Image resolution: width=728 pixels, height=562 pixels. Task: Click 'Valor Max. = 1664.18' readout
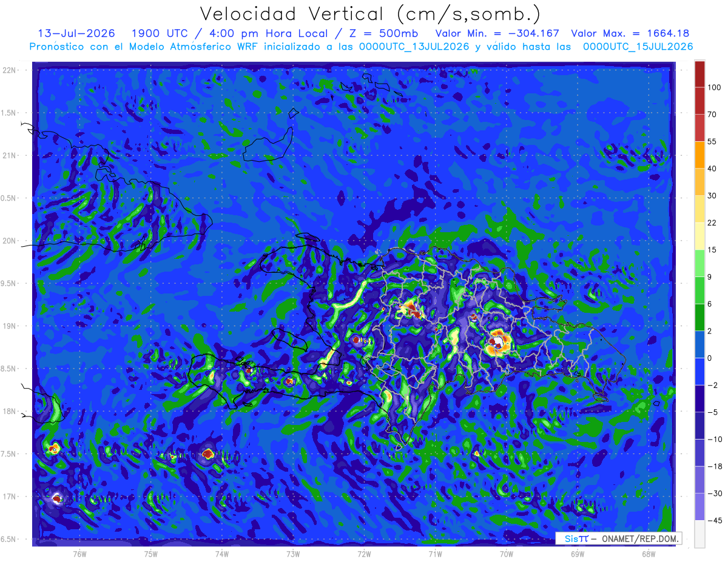(x=630, y=33)
